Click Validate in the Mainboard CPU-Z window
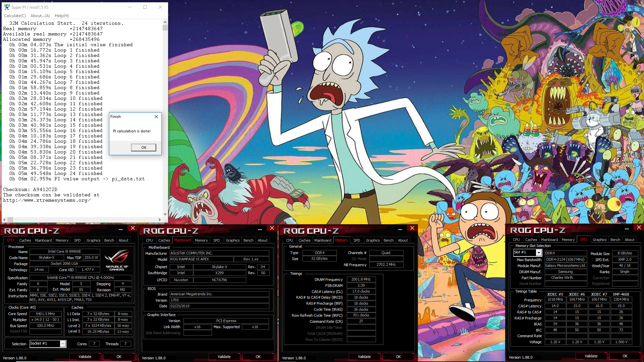Screen dimensions: 644x362 tap(224, 357)
